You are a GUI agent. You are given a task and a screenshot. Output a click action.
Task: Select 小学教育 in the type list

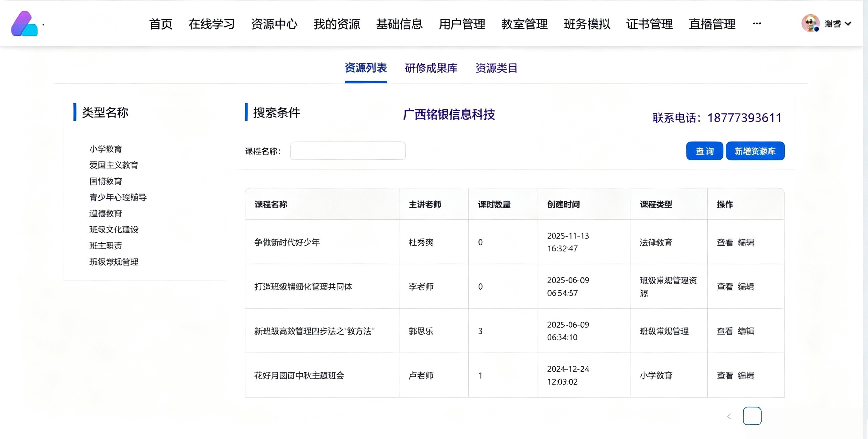[x=105, y=149]
